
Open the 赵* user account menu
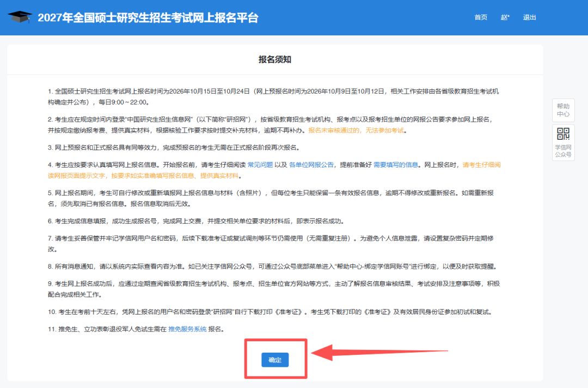click(x=505, y=17)
